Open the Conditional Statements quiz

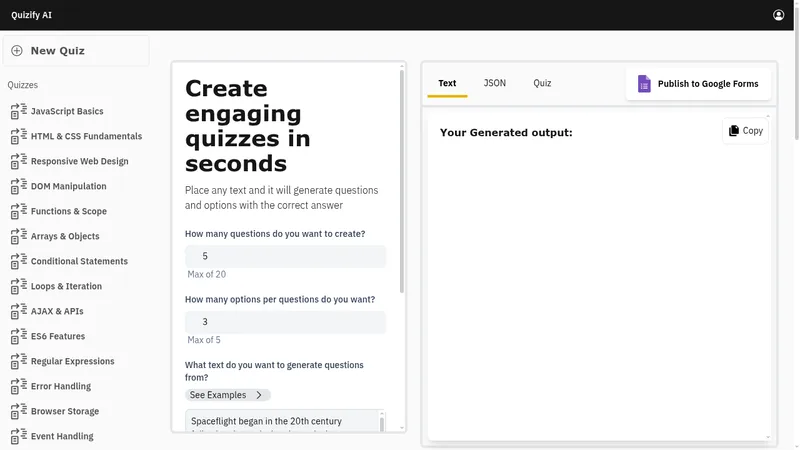[x=79, y=261]
